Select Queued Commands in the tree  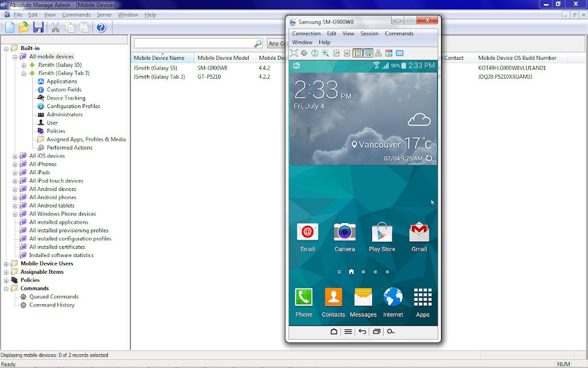(x=54, y=297)
